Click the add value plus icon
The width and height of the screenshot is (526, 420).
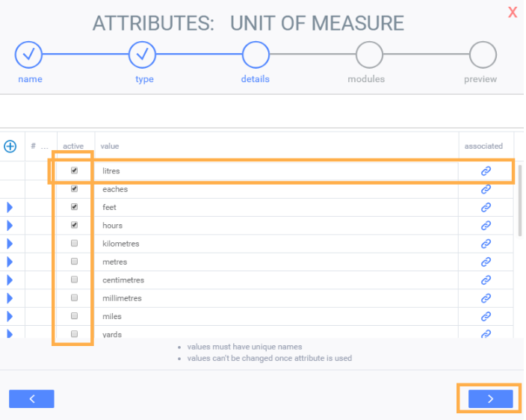tap(10, 146)
